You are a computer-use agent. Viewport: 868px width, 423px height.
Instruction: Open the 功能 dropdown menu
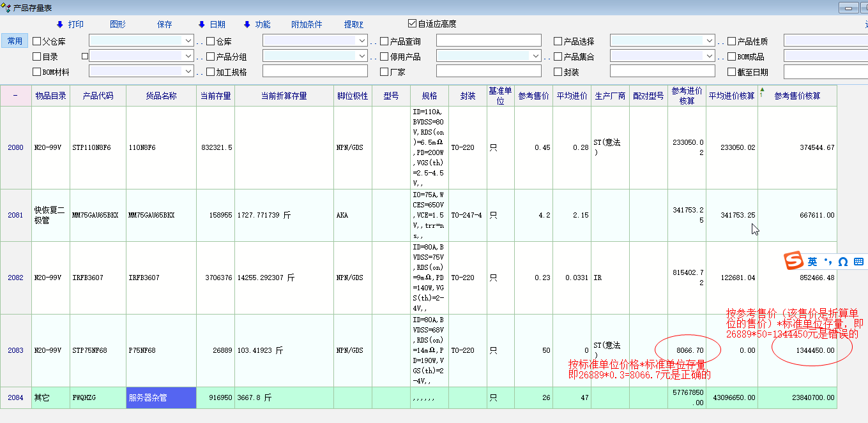pos(257,24)
